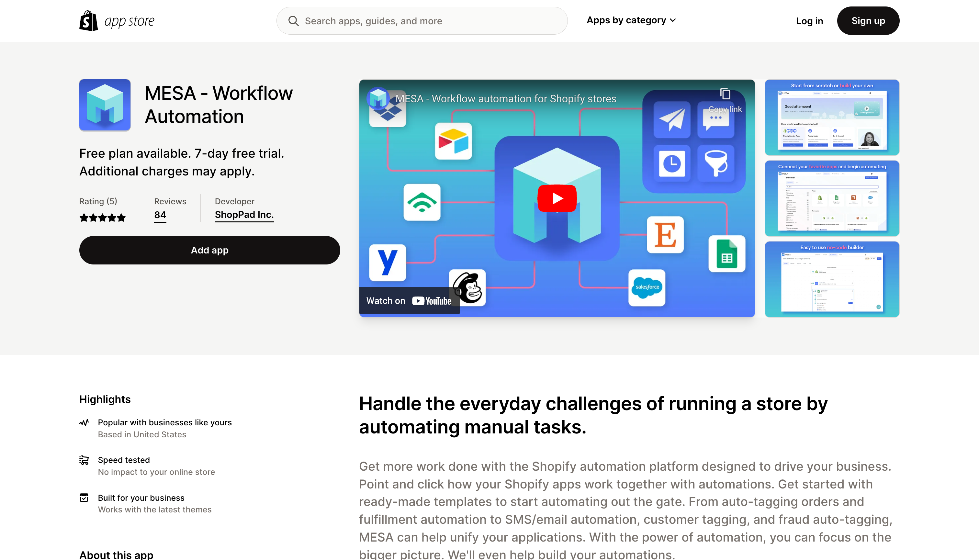Image resolution: width=979 pixels, height=560 pixels.
Task: Click the Log in button
Action: (x=810, y=20)
